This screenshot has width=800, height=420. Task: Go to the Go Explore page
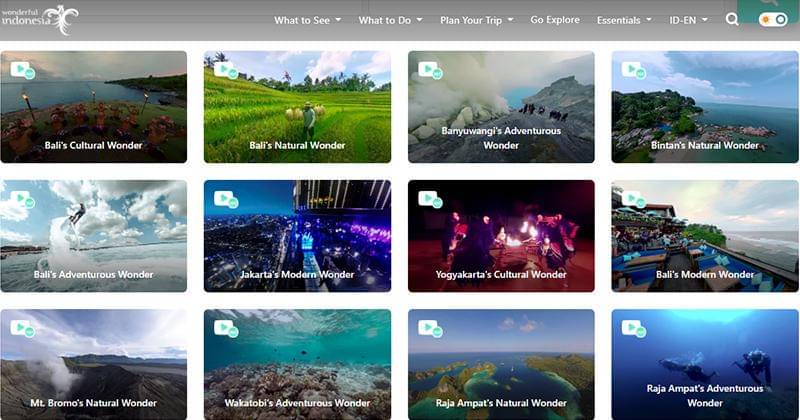(x=555, y=20)
